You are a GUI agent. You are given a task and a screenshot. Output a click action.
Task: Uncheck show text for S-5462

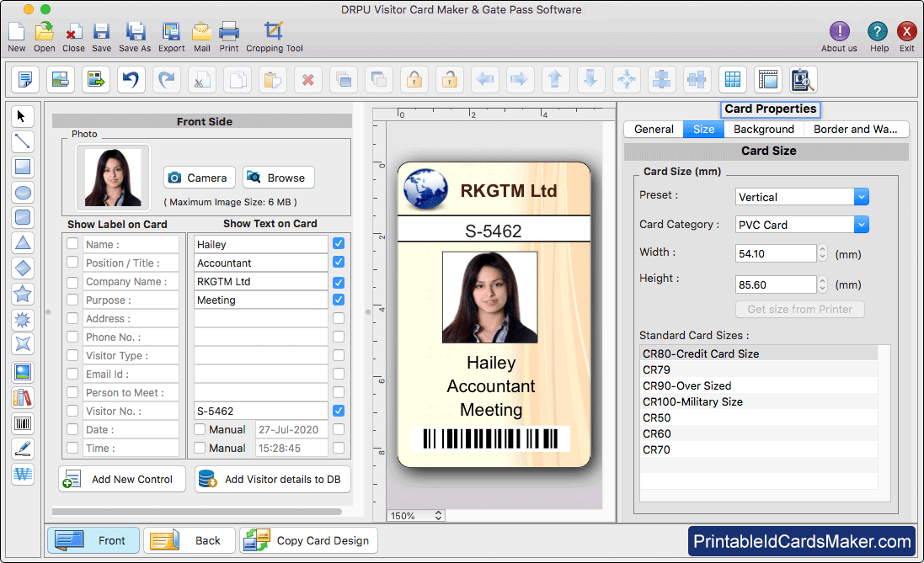(339, 411)
